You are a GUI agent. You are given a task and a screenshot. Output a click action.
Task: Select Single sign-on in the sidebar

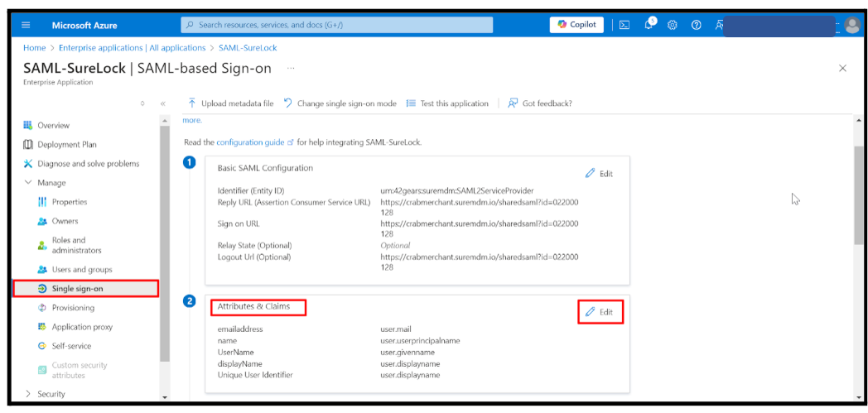coord(86,289)
